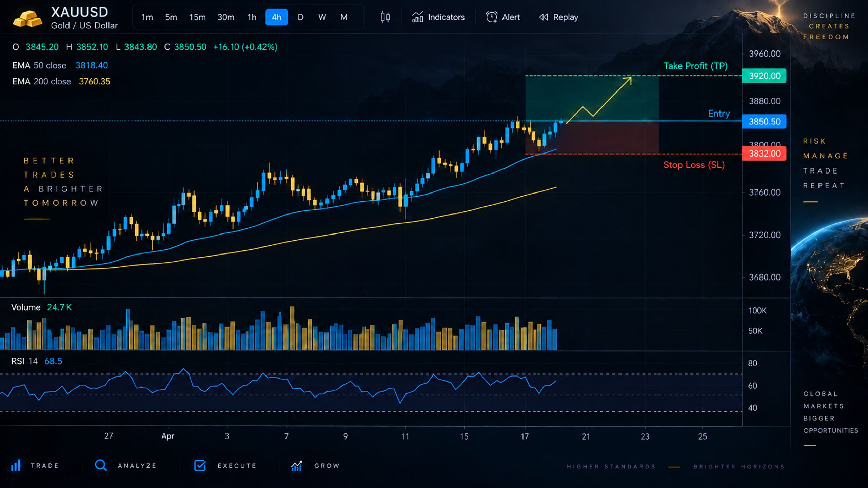Click the Analyze magnifier icon
The width and height of the screenshot is (868, 488).
click(101, 465)
